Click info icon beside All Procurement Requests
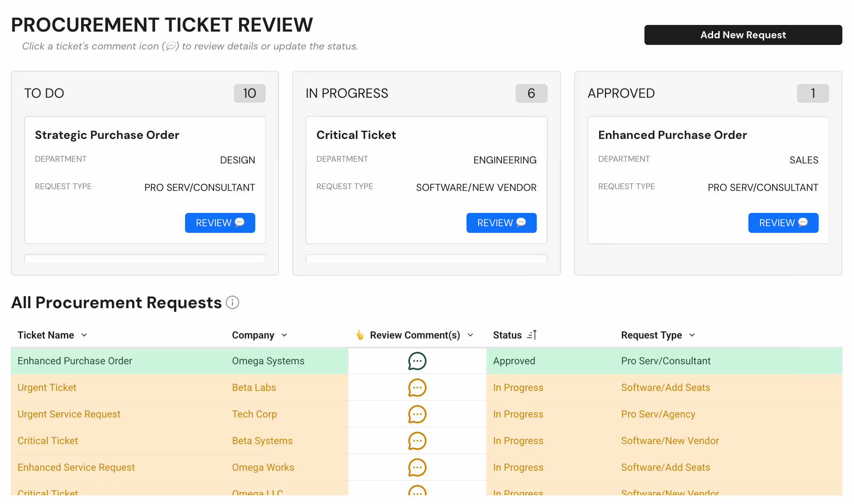Screen dimensions: 854x504 coord(232,303)
